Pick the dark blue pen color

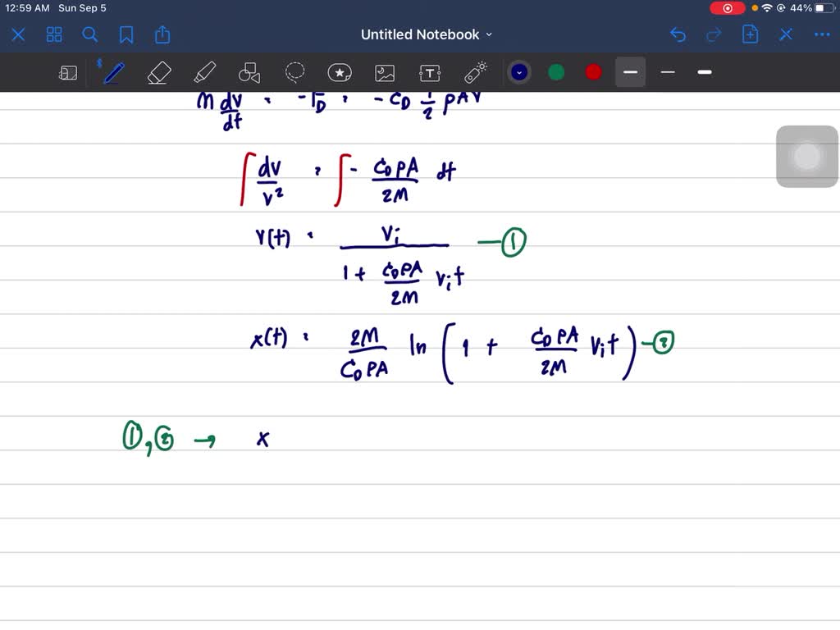click(x=519, y=72)
